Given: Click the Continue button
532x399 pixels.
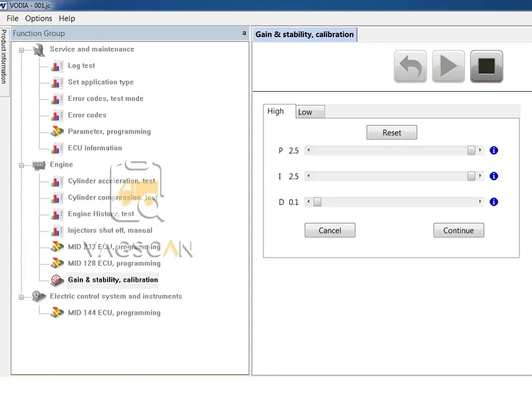Looking at the screenshot, I should tap(459, 230).
